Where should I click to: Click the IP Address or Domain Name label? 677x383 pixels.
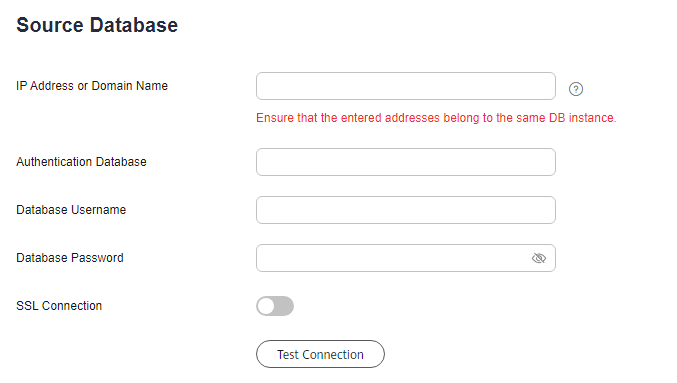(92, 86)
